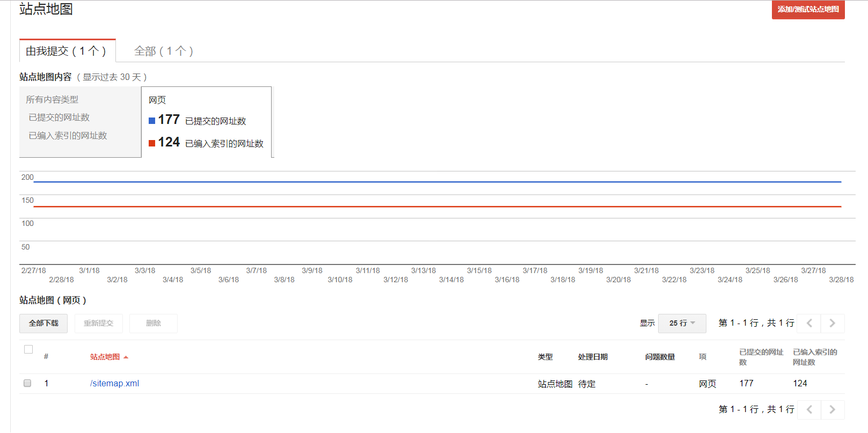This screenshot has width=868, height=433.
Task: Select the 由我提交 (1 个) tab
Action: click(x=67, y=51)
